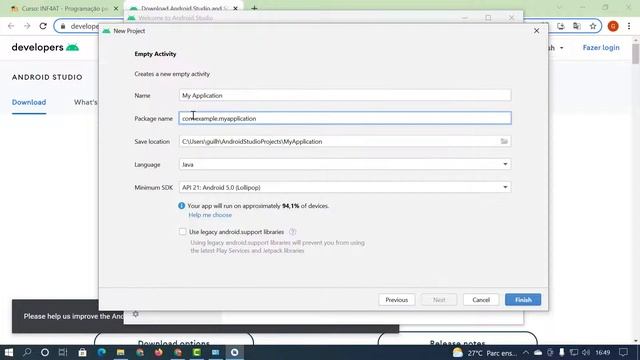Launch Firefox from the taskbar
Image resolution: width=640 pixels, height=360 pixels.
coord(159,352)
